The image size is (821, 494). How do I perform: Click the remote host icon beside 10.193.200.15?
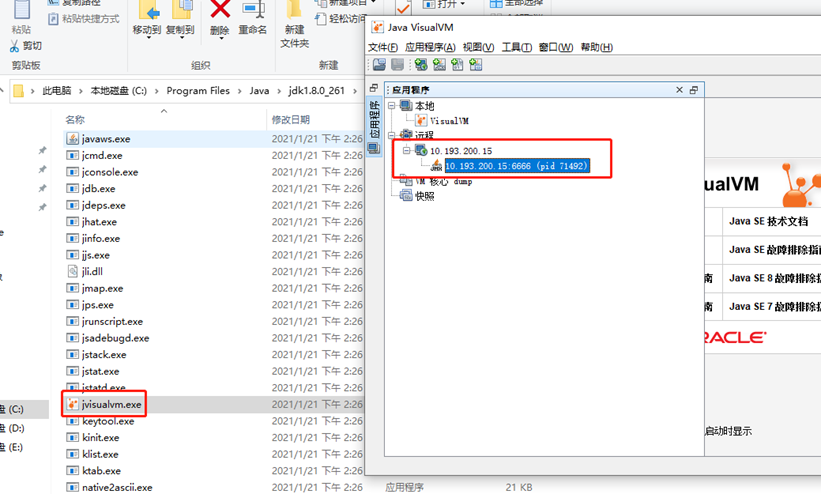[421, 150]
